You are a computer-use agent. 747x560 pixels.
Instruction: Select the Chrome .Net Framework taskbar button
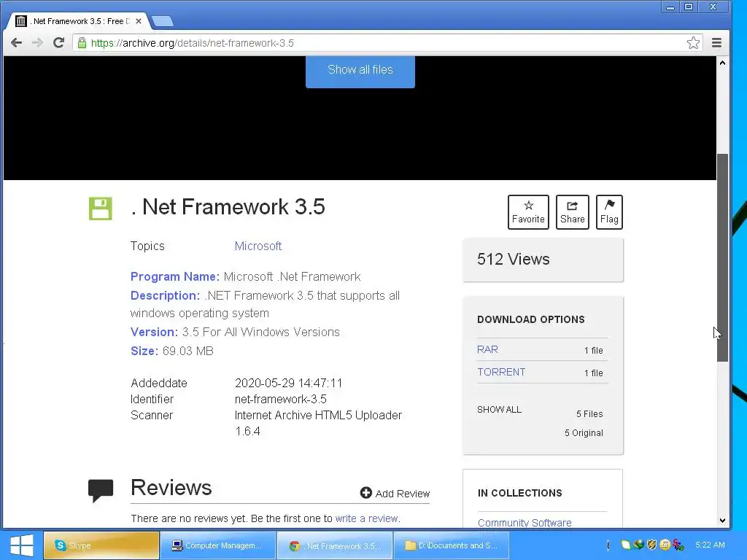(335, 545)
